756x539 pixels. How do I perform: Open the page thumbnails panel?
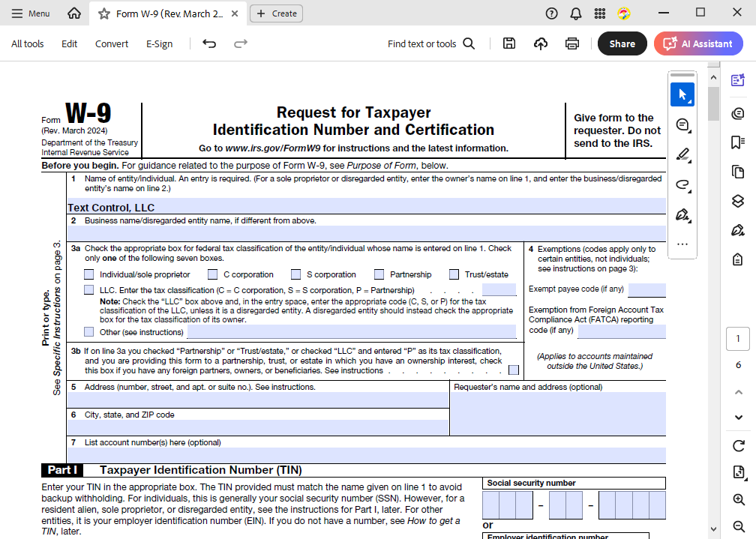coord(738,172)
